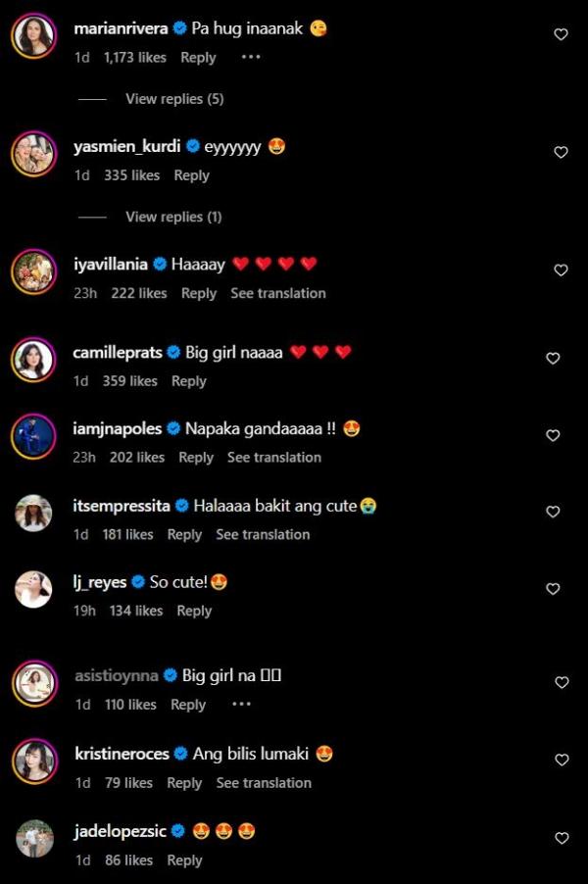Like yasmien_kurdi's comment with the heart
The width and height of the screenshot is (588, 884).
(561, 152)
